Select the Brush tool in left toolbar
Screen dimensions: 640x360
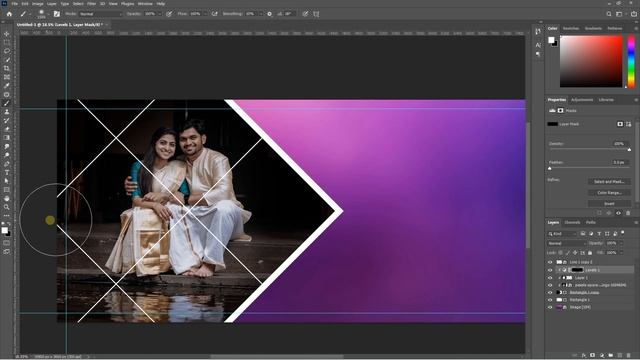7,103
